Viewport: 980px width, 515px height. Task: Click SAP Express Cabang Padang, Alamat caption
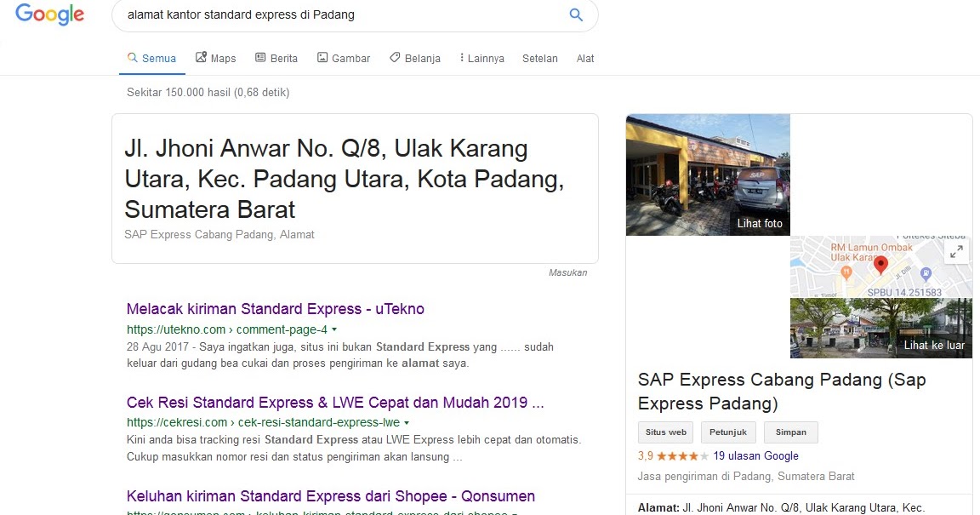pyautogui.click(x=219, y=235)
